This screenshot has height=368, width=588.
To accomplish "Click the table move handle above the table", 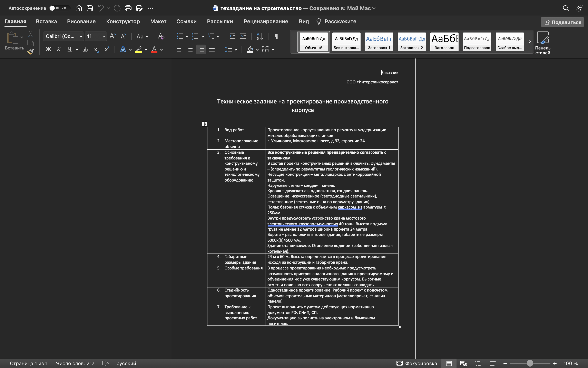I will pyautogui.click(x=204, y=124).
